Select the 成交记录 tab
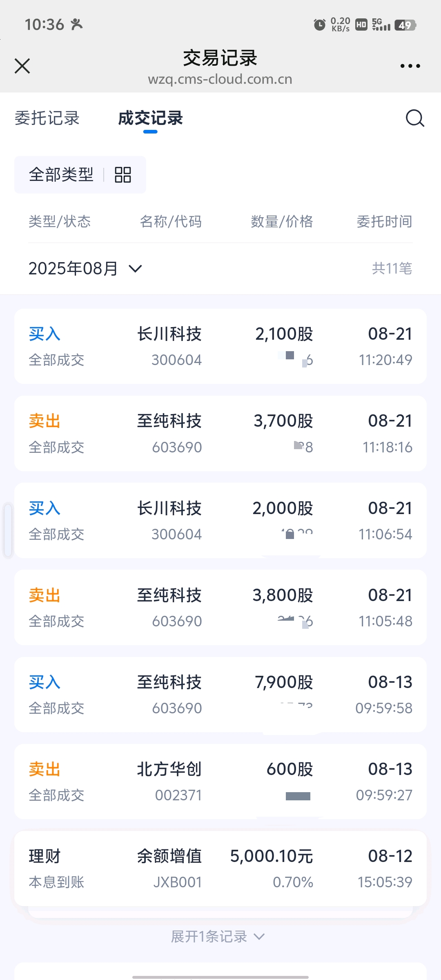The width and height of the screenshot is (441, 980). (150, 118)
